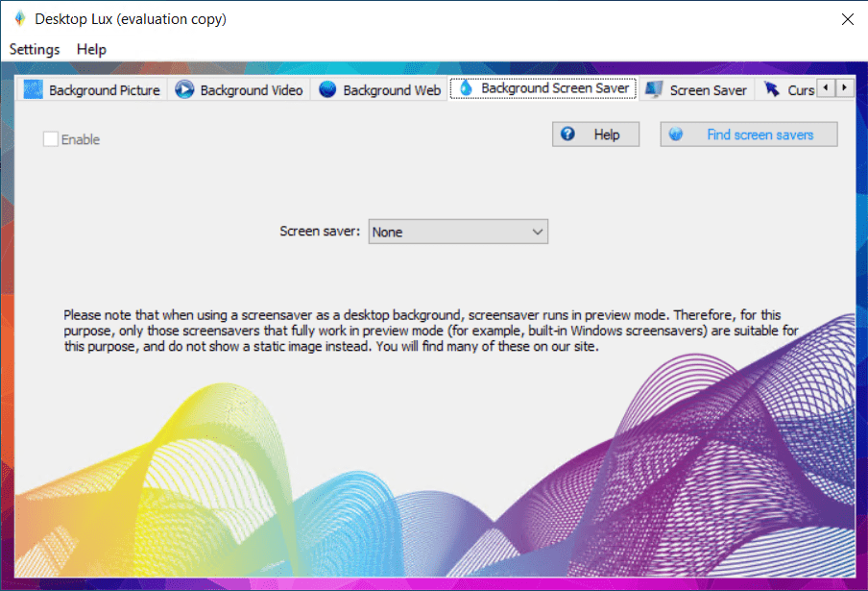The width and height of the screenshot is (868, 591).
Task: Click the Help button
Action: pyautogui.click(x=595, y=134)
